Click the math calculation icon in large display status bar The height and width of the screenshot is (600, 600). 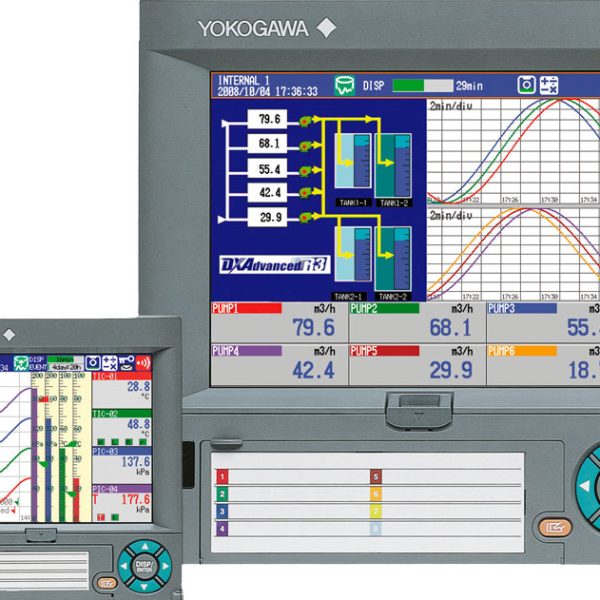click(549, 86)
